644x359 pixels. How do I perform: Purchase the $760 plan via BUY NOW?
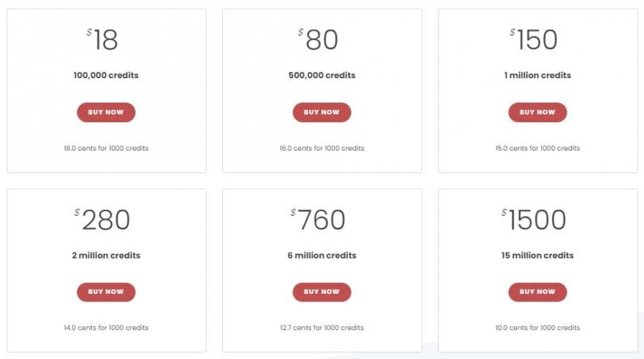pyautogui.click(x=322, y=292)
